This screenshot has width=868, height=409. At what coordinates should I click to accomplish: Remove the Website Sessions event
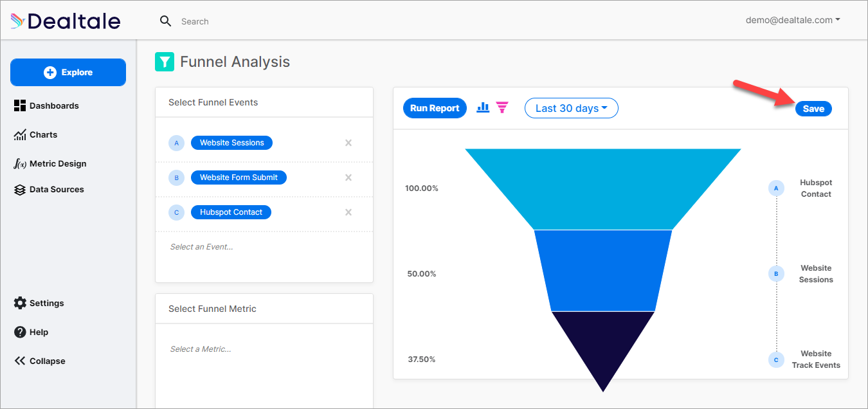tap(348, 143)
